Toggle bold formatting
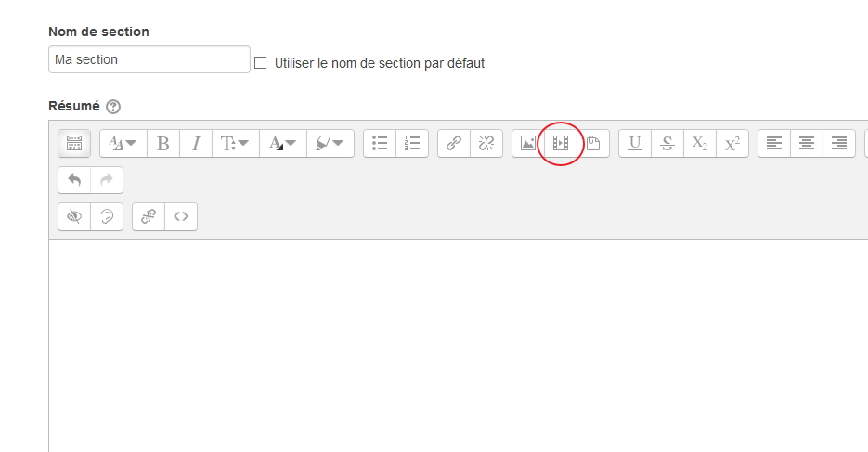The height and width of the screenshot is (452, 868). [162, 143]
